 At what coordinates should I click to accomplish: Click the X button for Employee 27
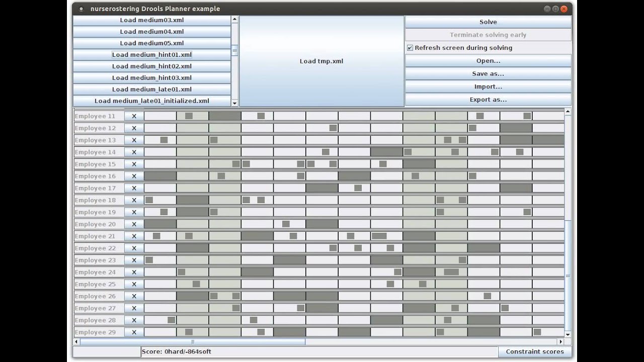coord(134,308)
